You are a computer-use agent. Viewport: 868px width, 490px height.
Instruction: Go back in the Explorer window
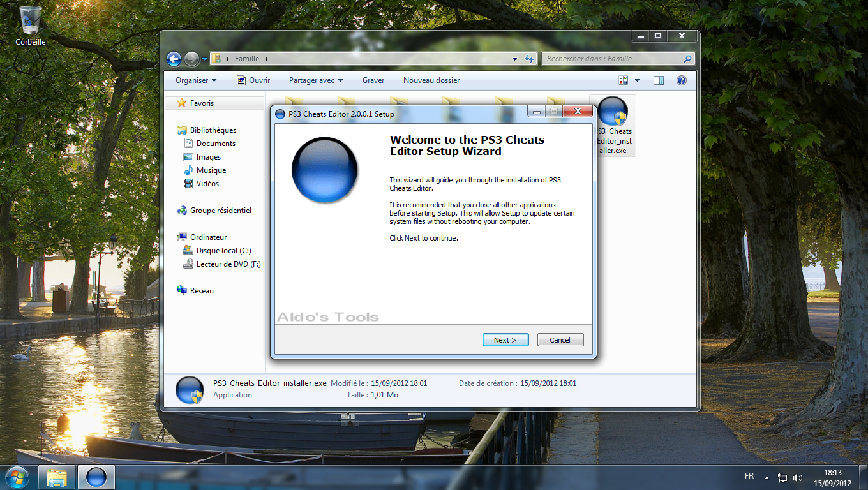(x=174, y=59)
